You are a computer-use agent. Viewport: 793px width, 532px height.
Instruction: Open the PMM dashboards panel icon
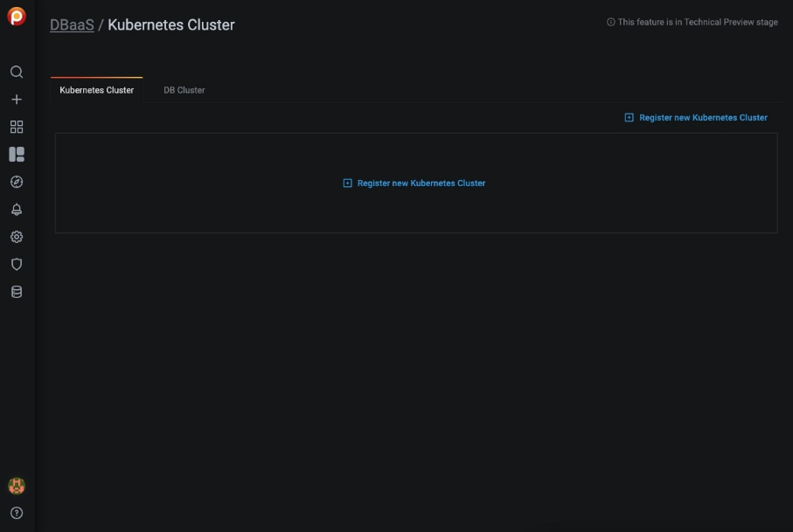17,154
